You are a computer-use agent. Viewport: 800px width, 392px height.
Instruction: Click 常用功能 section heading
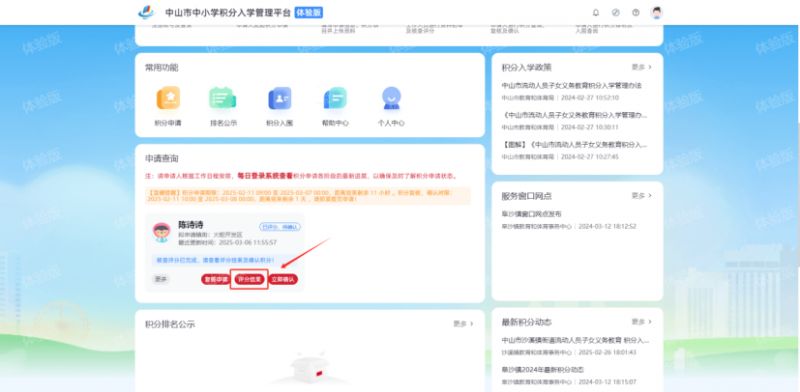coord(162,67)
